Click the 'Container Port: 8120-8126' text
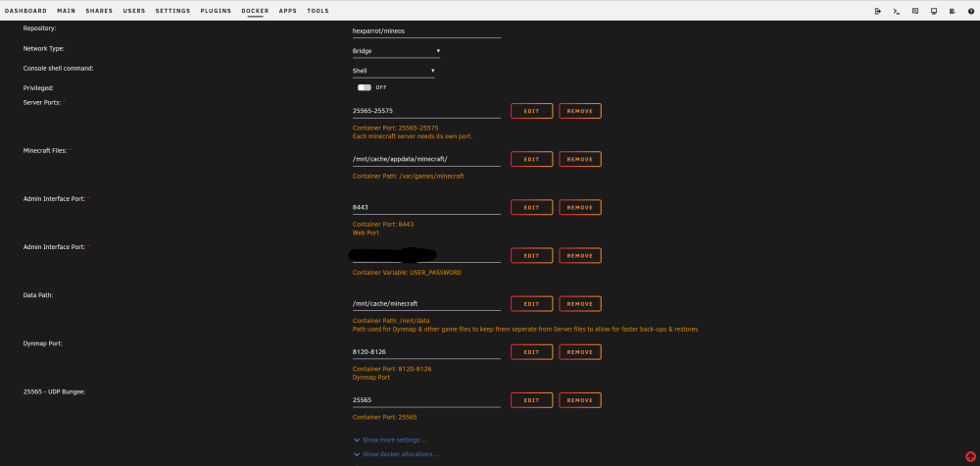Image resolution: width=980 pixels, height=466 pixels. [x=392, y=369]
